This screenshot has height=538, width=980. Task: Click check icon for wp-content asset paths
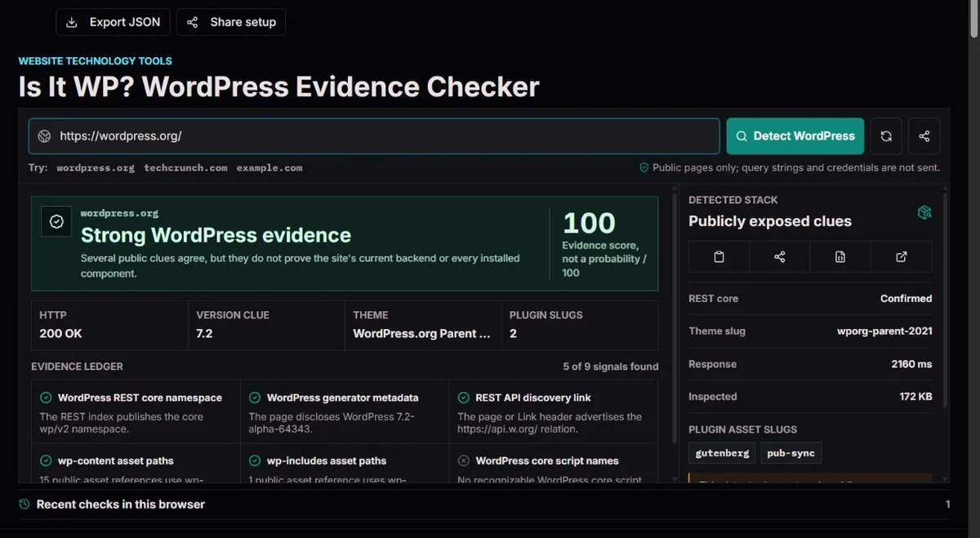point(46,460)
